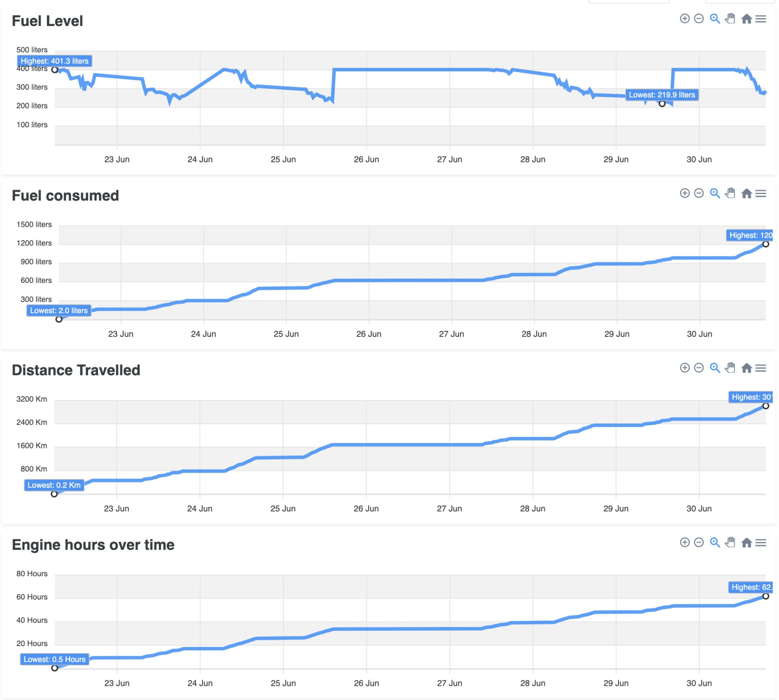Open the Distance Travelled chart menu
The image size is (779, 700).
pos(761,368)
